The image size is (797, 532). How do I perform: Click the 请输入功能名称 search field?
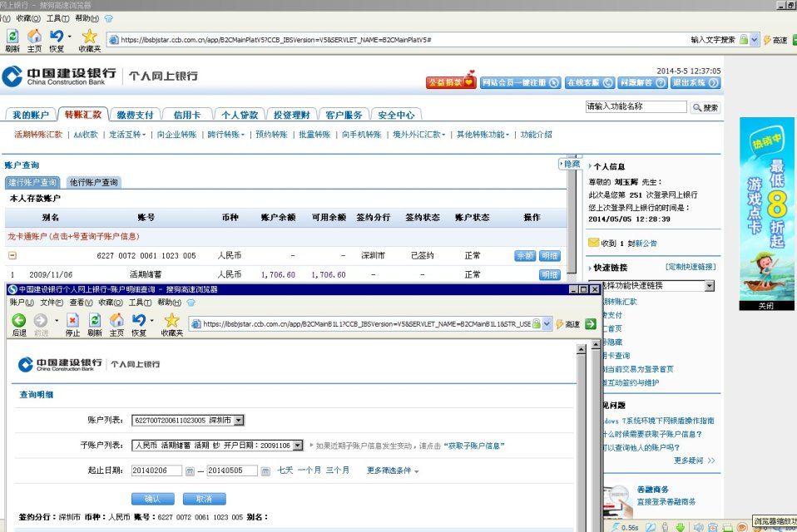636,107
